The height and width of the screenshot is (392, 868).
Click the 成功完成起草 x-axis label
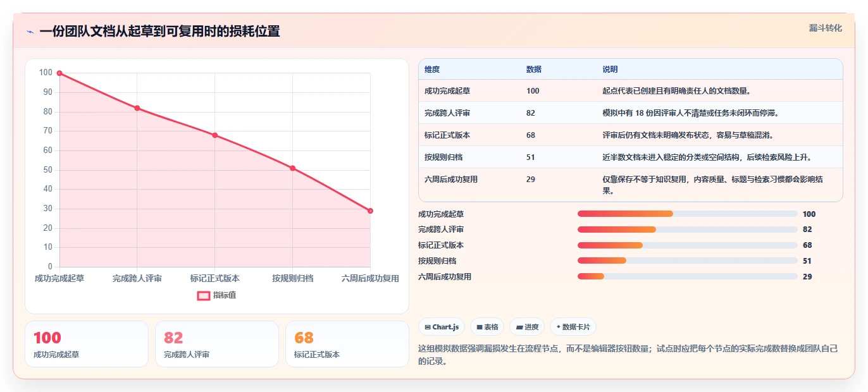(59, 278)
